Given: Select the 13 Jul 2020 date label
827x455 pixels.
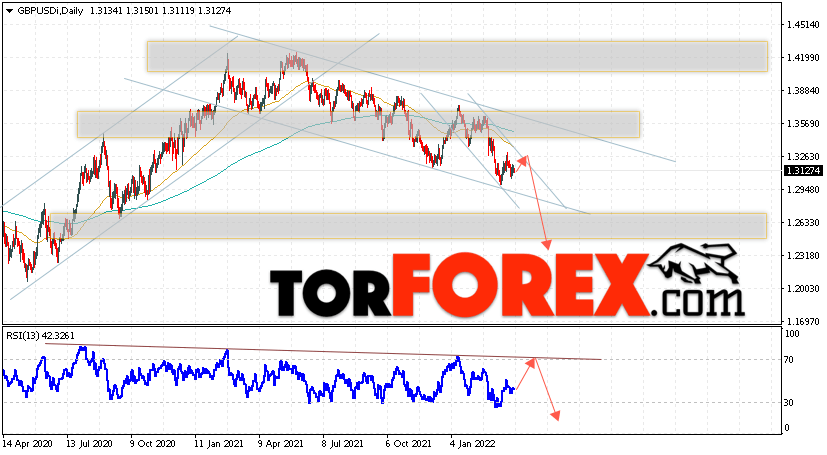Looking at the screenshot, I should pyautogui.click(x=90, y=444).
